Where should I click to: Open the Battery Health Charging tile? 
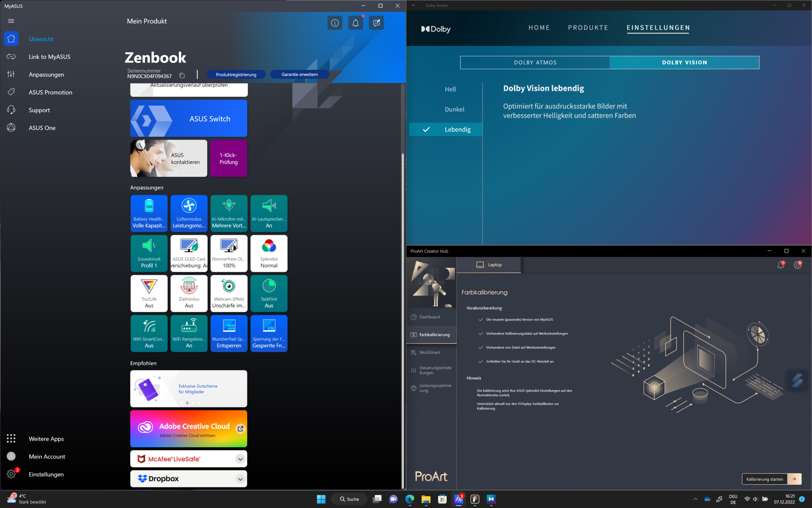(149, 213)
